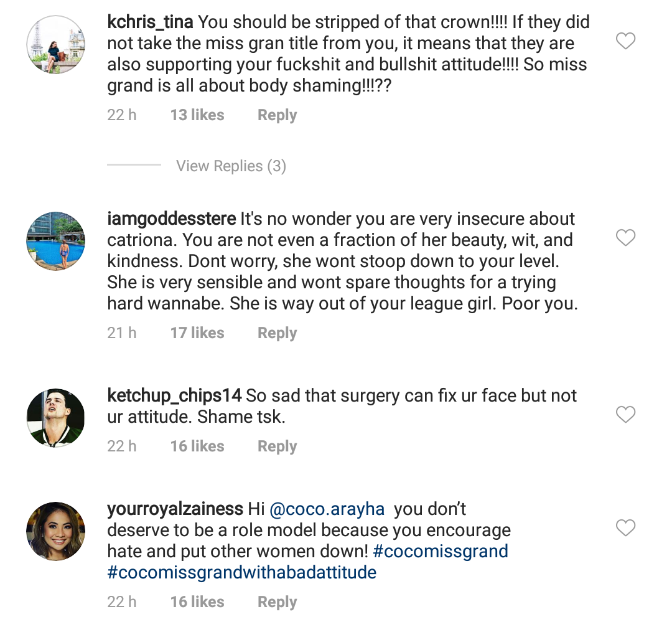View ketchup_chips14's profile photo
This screenshot has height=627, width=672.
[x=55, y=418]
